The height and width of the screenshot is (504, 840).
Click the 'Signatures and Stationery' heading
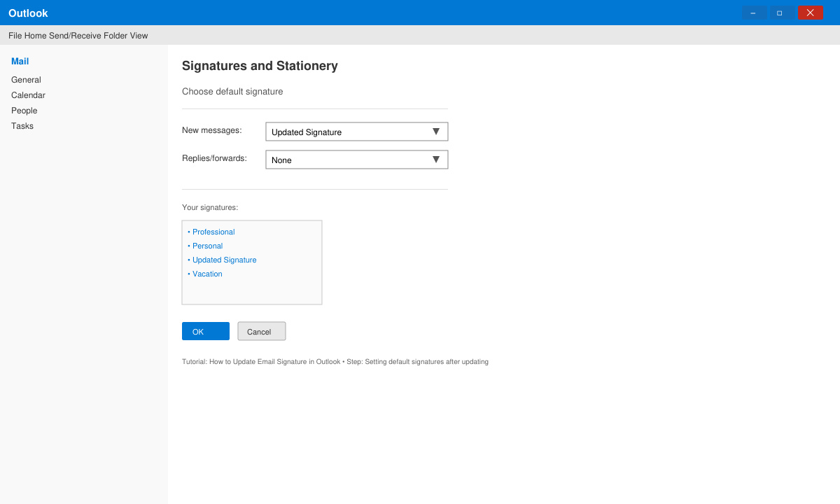coord(260,66)
